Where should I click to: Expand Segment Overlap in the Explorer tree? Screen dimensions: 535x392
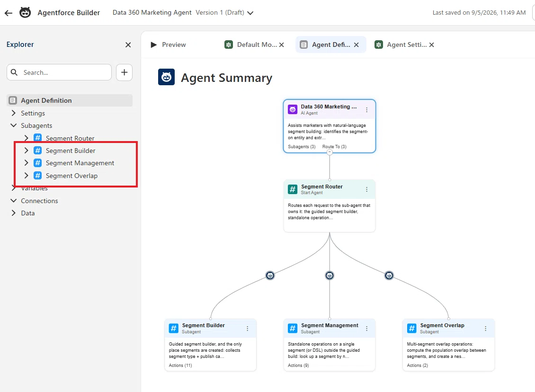(26, 175)
